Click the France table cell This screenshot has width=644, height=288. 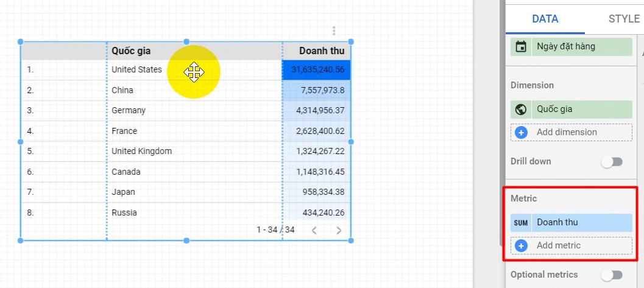point(124,132)
